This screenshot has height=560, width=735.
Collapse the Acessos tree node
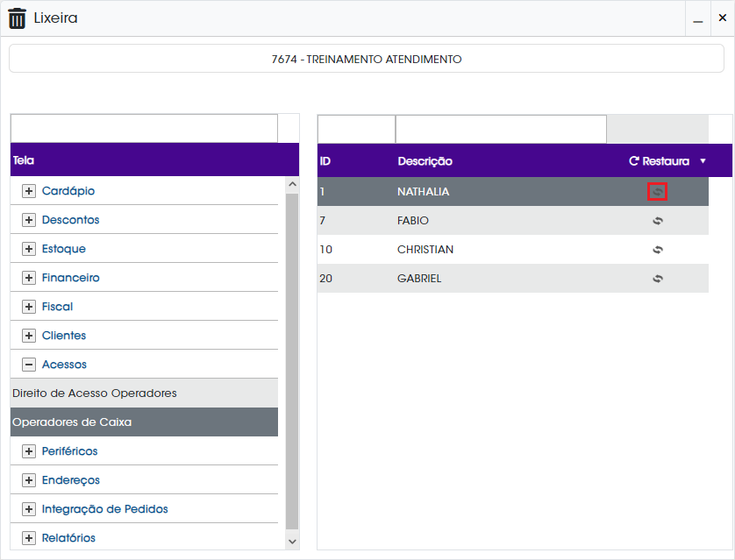click(x=29, y=365)
